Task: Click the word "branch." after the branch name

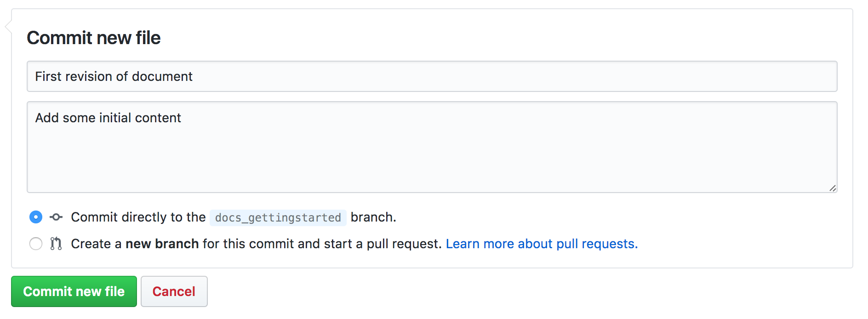Action: tap(373, 217)
